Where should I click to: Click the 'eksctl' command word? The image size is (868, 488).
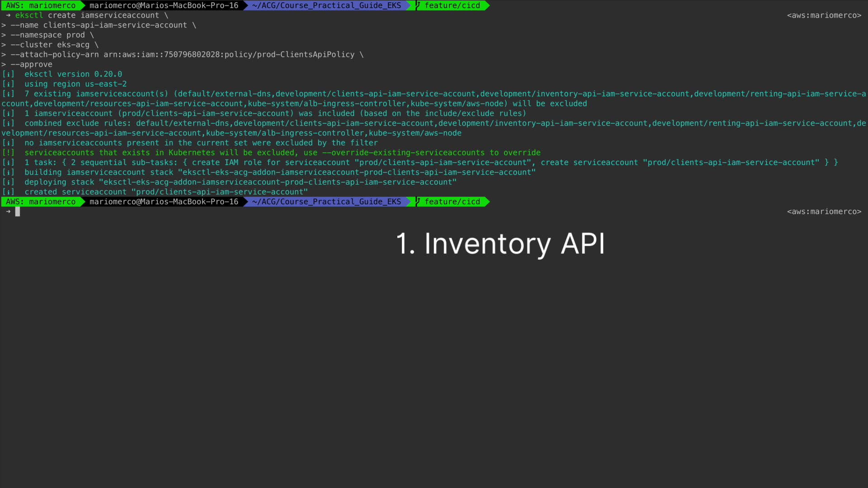(x=29, y=15)
